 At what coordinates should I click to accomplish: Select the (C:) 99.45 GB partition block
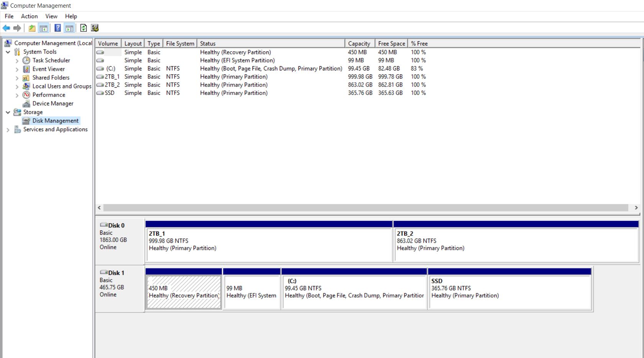(354, 289)
